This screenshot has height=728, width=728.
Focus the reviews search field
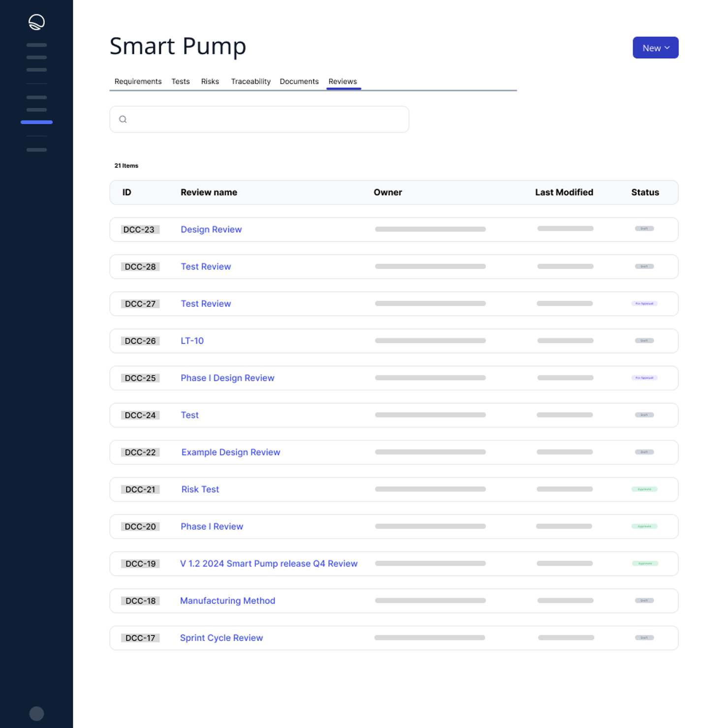259,119
